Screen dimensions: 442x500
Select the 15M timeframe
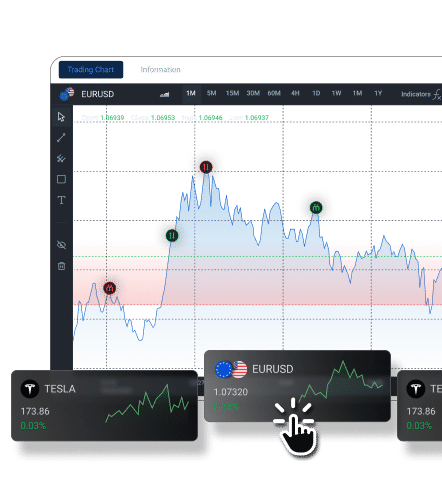232,93
